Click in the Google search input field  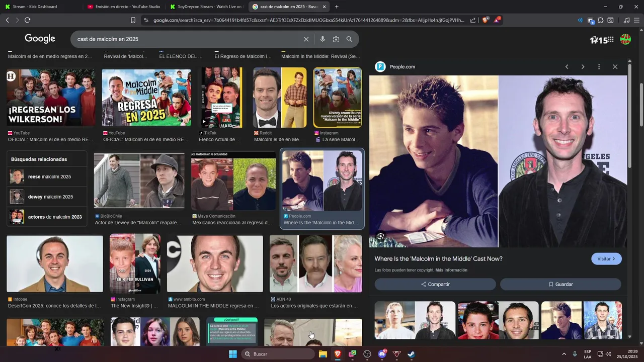pyautogui.click(x=186, y=39)
